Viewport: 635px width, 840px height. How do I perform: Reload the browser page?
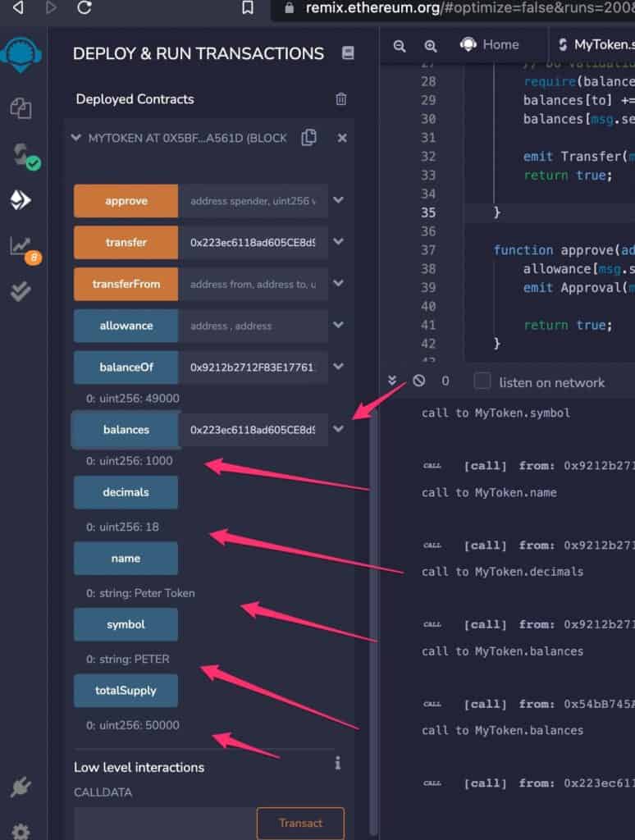pyautogui.click(x=85, y=7)
